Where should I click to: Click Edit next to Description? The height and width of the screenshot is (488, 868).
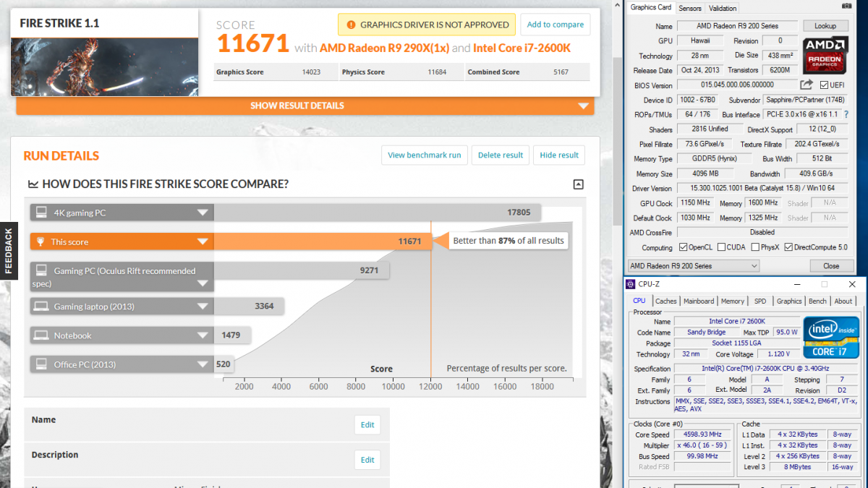[x=367, y=460]
